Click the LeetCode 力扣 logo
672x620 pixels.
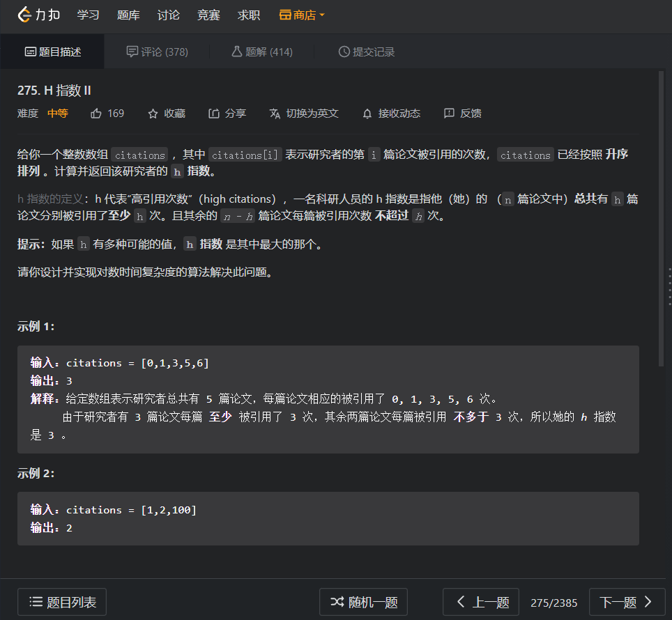click(x=38, y=15)
